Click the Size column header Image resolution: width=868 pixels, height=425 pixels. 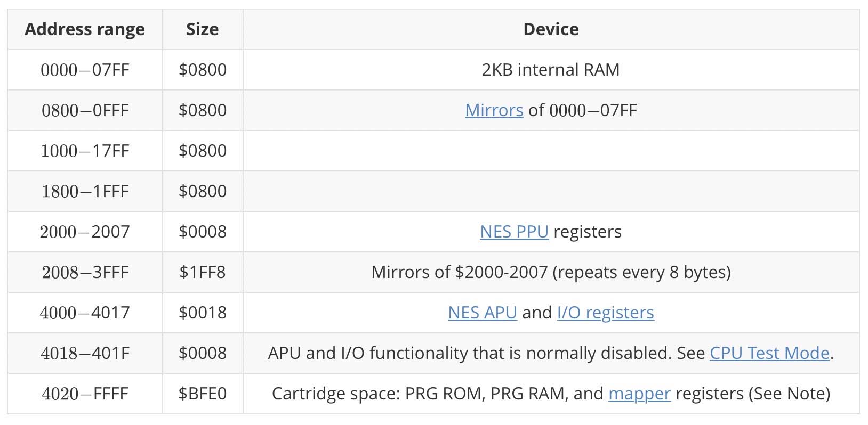[x=202, y=29]
